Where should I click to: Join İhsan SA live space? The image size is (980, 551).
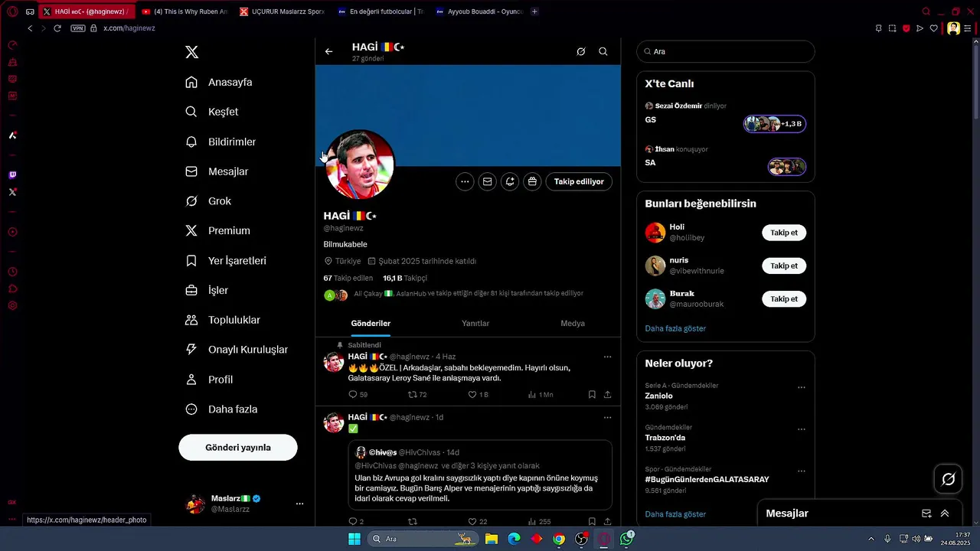(x=786, y=167)
